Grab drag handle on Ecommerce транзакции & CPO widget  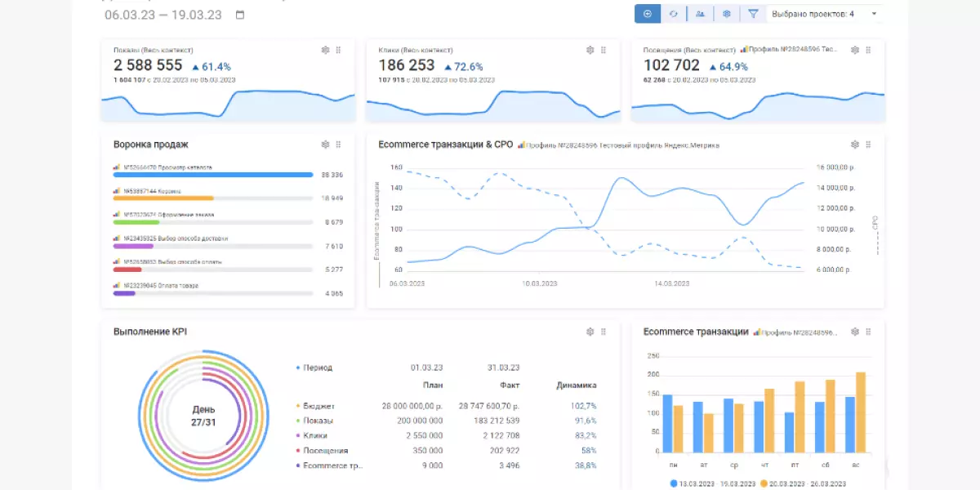point(868,145)
